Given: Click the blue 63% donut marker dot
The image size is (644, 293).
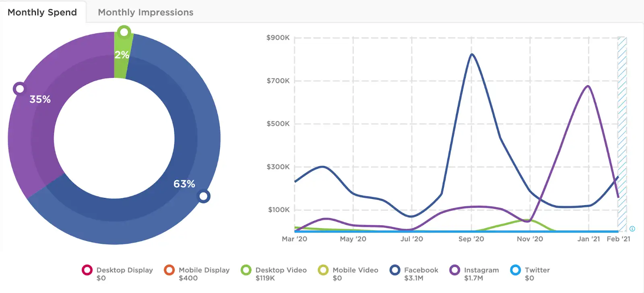Looking at the screenshot, I should (204, 196).
